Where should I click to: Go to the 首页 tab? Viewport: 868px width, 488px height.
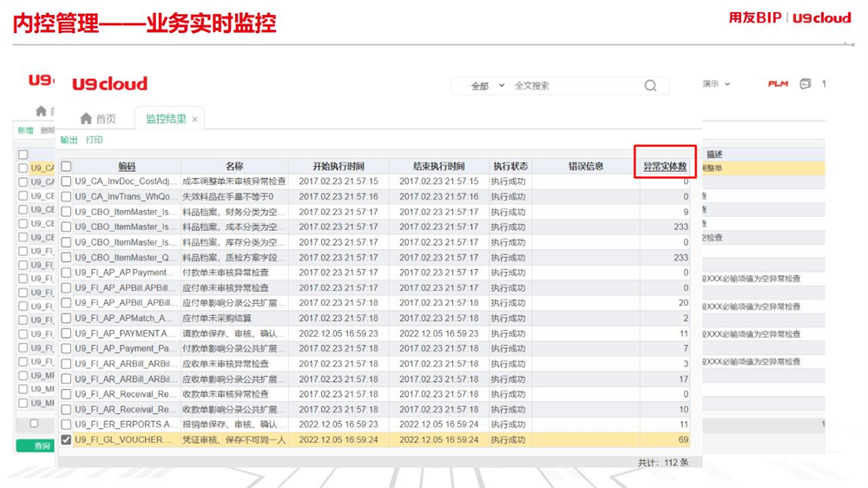[x=106, y=119]
